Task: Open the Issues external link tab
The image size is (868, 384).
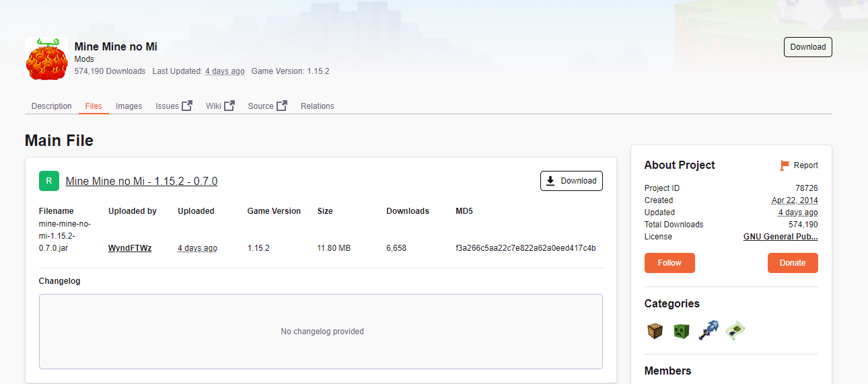Action: tap(174, 106)
